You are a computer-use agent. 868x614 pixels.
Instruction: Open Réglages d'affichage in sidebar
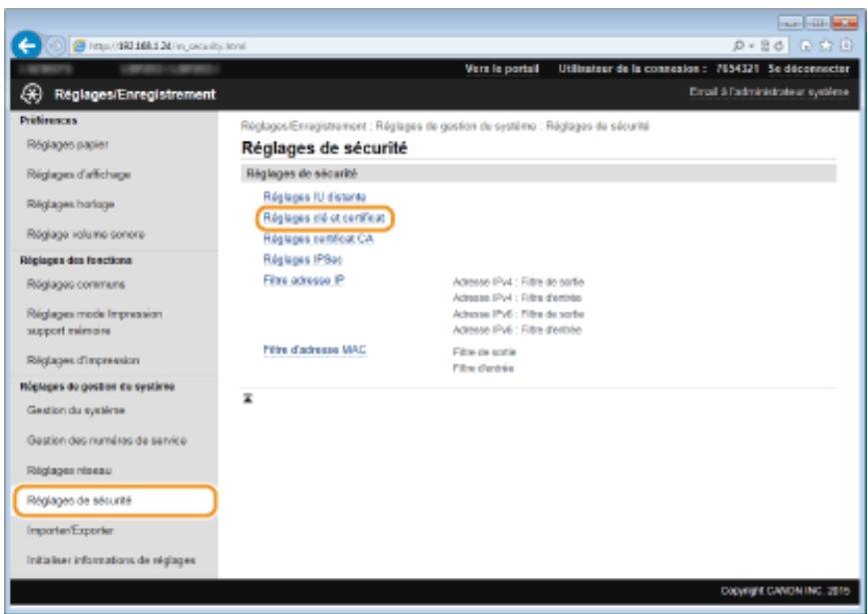click(x=79, y=175)
